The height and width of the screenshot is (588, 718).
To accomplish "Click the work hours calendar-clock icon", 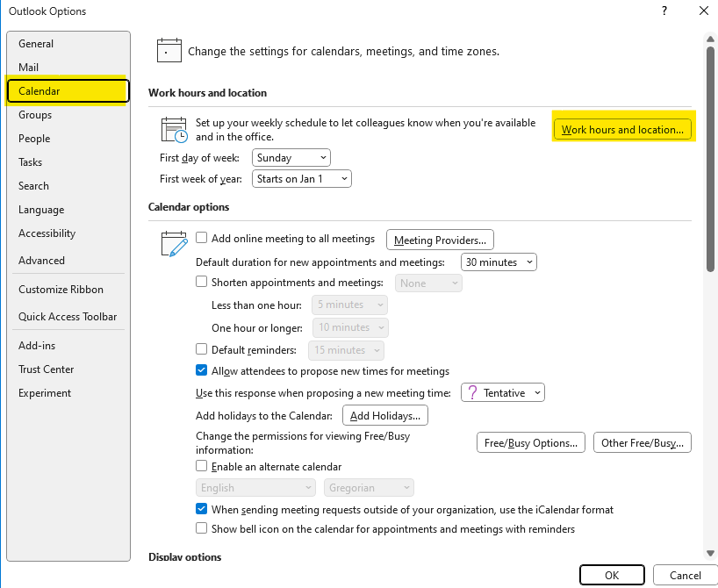I will tap(174, 130).
